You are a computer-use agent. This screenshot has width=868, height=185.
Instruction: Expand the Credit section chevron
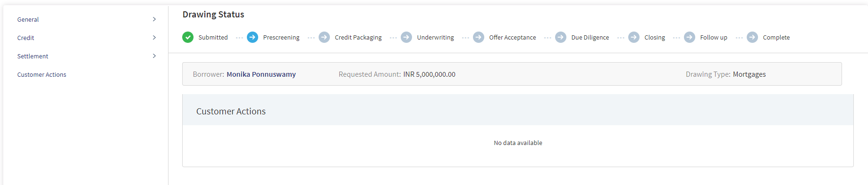154,38
